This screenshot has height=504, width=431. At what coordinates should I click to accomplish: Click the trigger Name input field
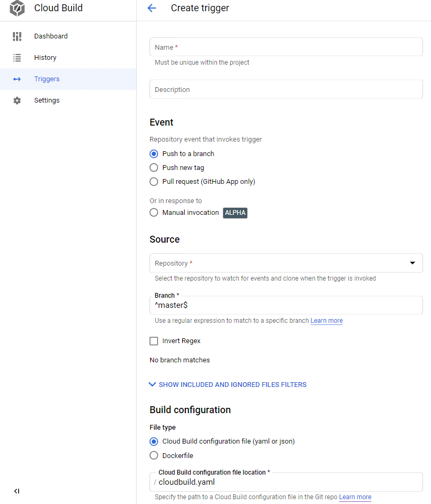coord(286,47)
